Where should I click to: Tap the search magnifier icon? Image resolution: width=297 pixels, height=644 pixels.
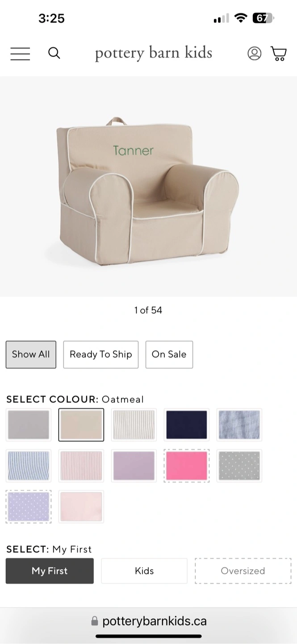[54, 53]
